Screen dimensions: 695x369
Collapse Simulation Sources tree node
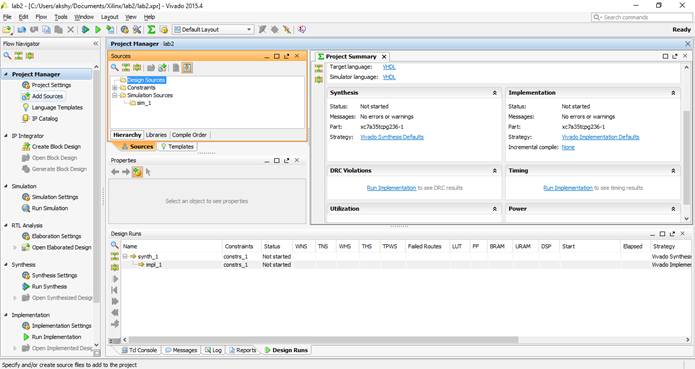(x=115, y=95)
